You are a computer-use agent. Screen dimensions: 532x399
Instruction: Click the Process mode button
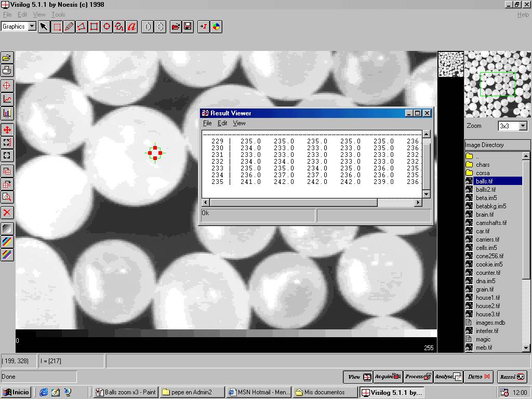[x=418, y=377]
